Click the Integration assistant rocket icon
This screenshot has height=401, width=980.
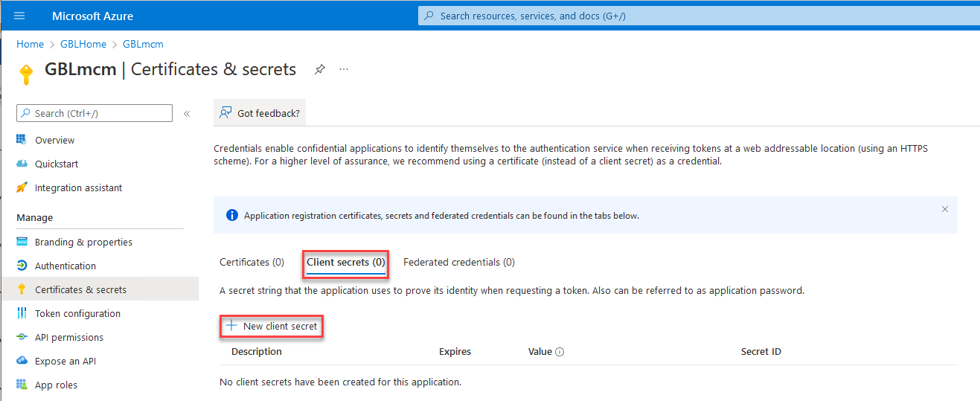pos(22,187)
